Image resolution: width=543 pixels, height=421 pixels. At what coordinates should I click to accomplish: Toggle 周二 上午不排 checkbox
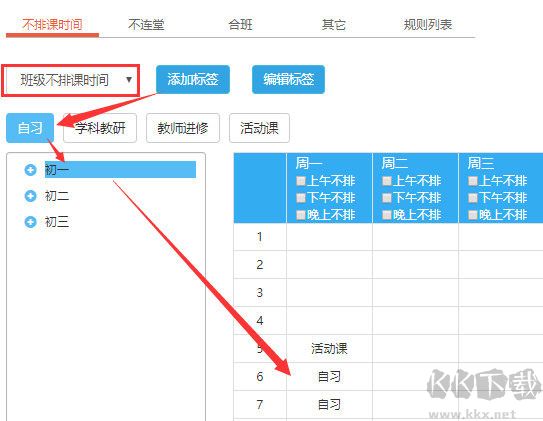point(386,181)
